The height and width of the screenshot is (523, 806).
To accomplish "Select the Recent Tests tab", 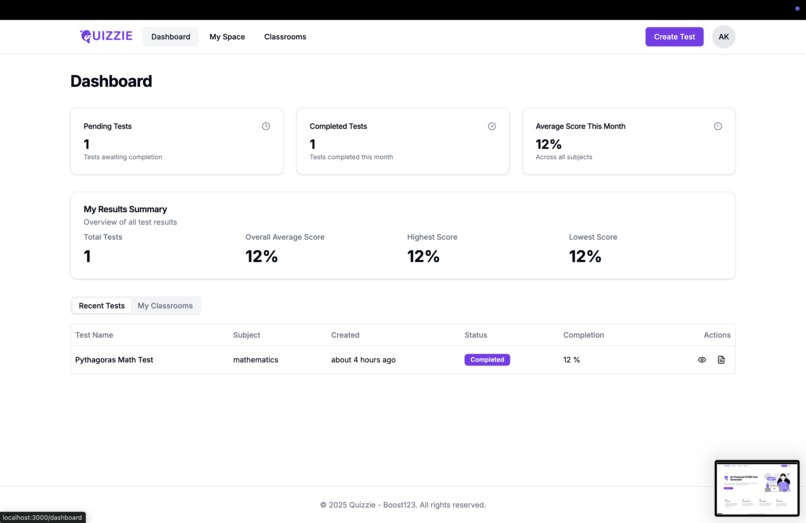I will 101,305.
